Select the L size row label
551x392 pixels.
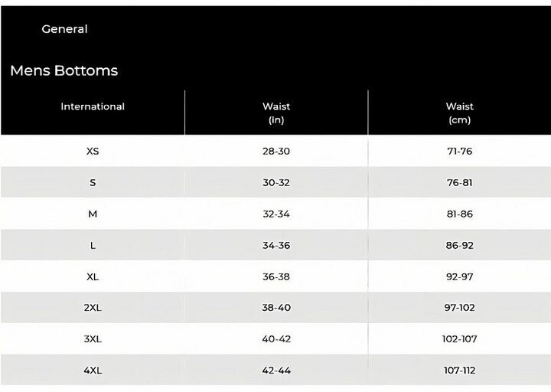[x=93, y=246]
